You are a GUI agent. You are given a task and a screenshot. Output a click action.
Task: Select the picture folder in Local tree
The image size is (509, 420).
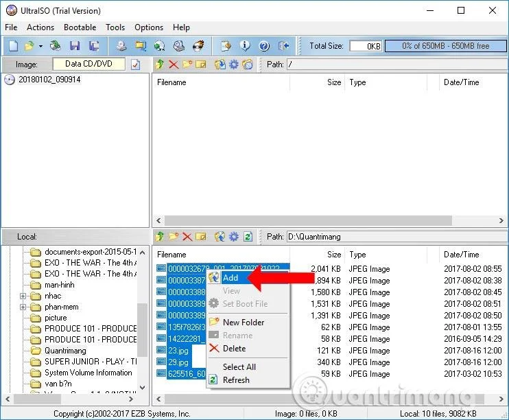(56, 318)
